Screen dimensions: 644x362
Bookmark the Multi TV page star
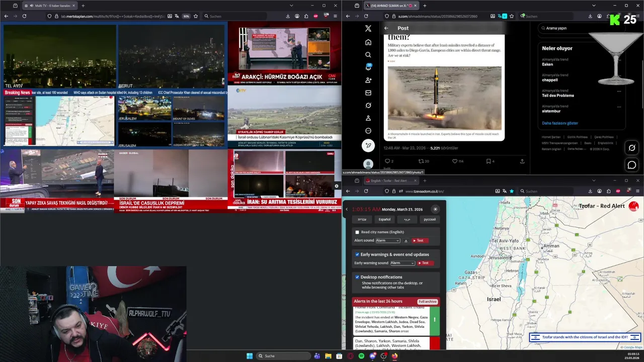[x=196, y=16]
